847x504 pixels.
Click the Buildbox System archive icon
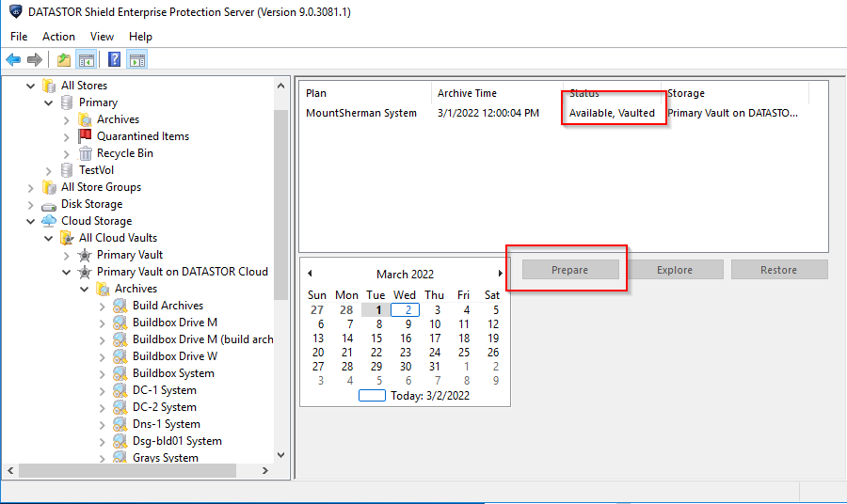pos(120,373)
